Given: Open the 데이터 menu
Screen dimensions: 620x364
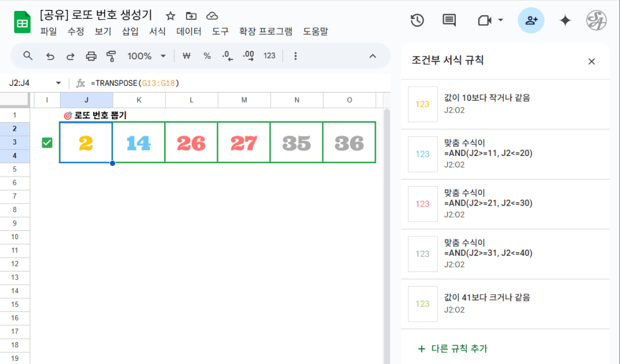Looking at the screenshot, I should (x=188, y=31).
